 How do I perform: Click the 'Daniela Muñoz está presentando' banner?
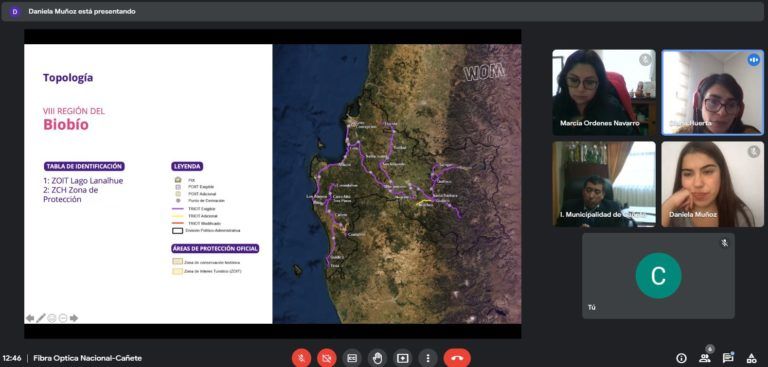(x=82, y=11)
